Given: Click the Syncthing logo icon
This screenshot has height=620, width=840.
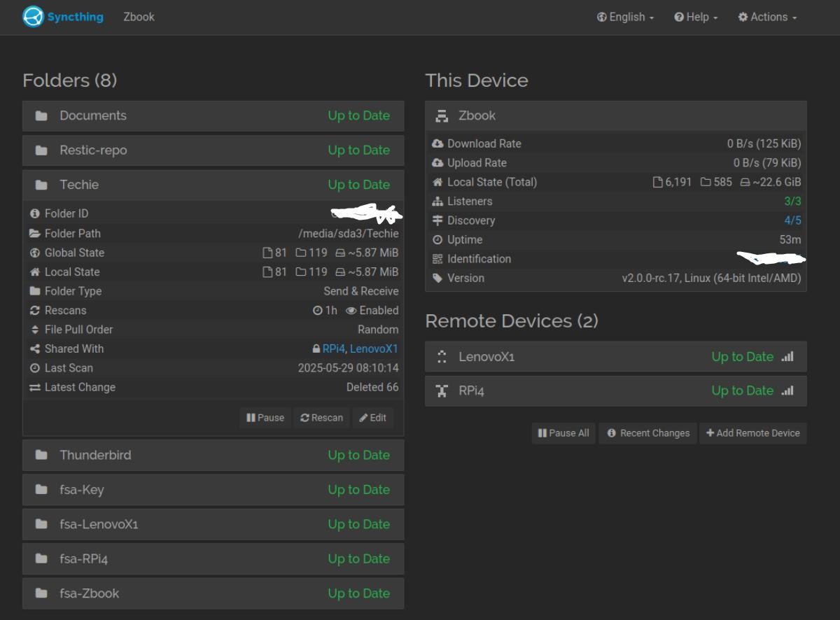Looking at the screenshot, I should click(x=33, y=17).
